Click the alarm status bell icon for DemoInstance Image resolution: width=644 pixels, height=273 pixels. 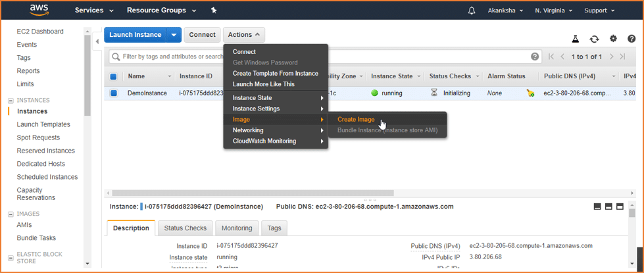(x=530, y=93)
